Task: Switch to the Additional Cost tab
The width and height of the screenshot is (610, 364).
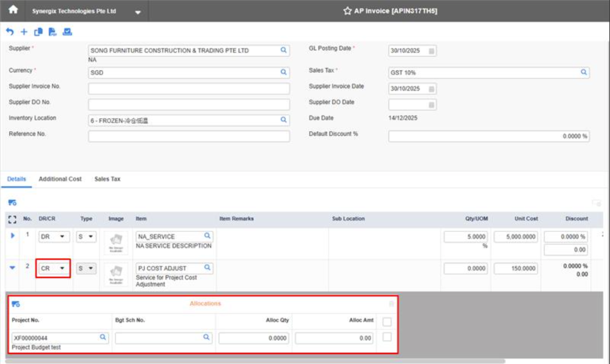Action: [60, 179]
